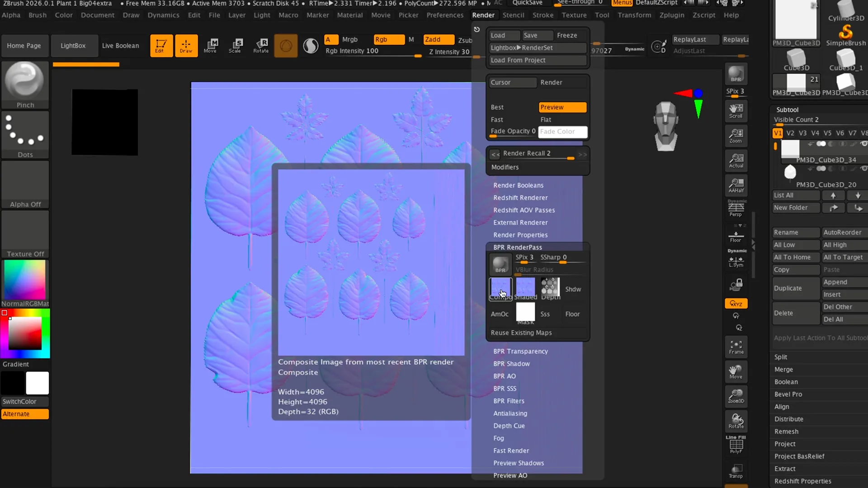Click the Rotate icon on right shelf
Screen dimensions: 868x488
click(x=736, y=421)
